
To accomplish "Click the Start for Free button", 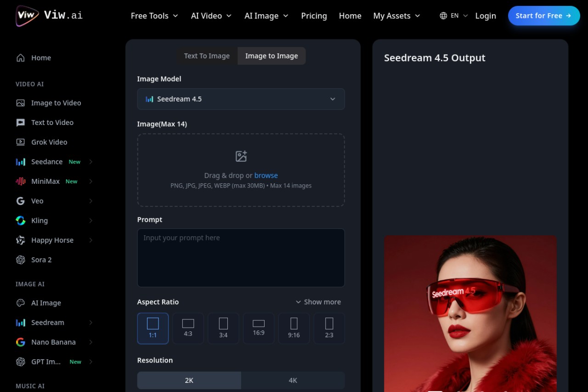I will 544,16.
